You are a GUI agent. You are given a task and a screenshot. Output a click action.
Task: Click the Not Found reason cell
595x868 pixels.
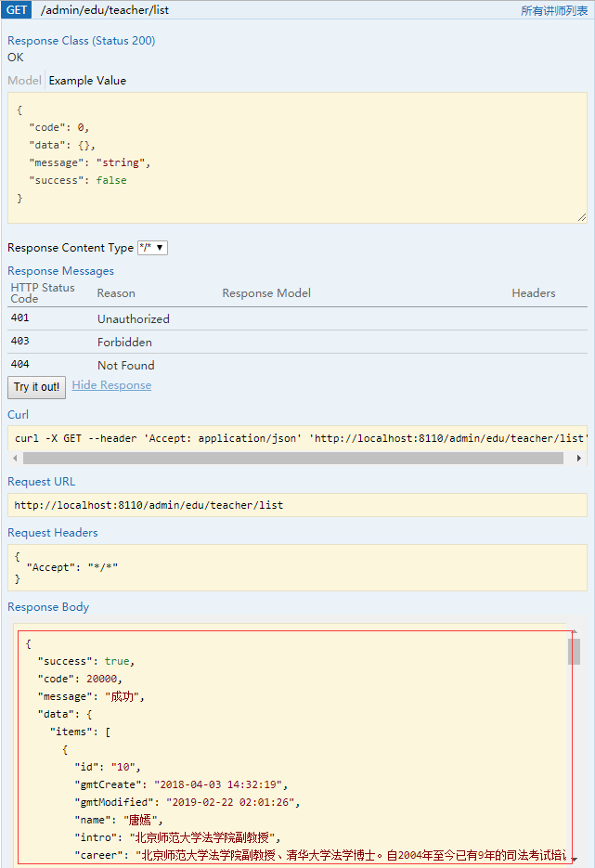pos(126,366)
